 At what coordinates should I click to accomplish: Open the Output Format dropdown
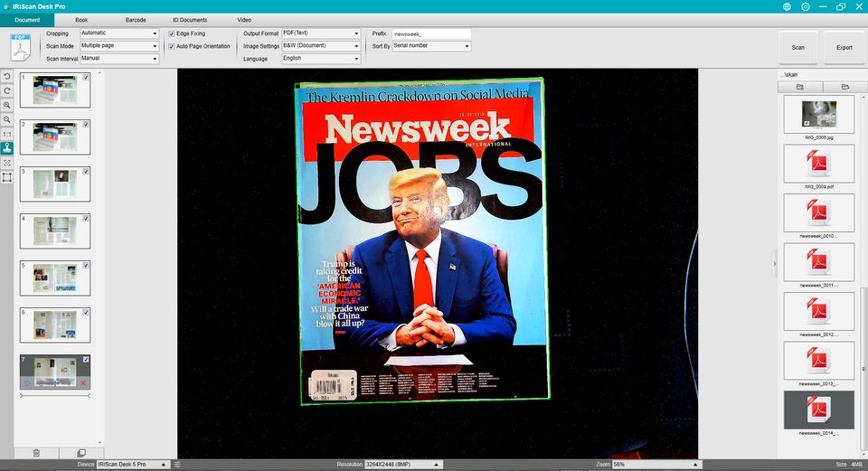(x=321, y=33)
